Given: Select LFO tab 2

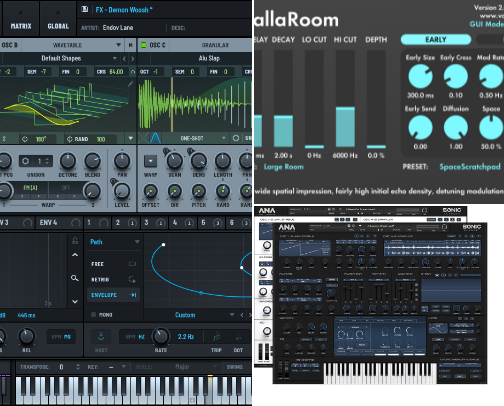Looking at the screenshot, I should coord(125,223).
